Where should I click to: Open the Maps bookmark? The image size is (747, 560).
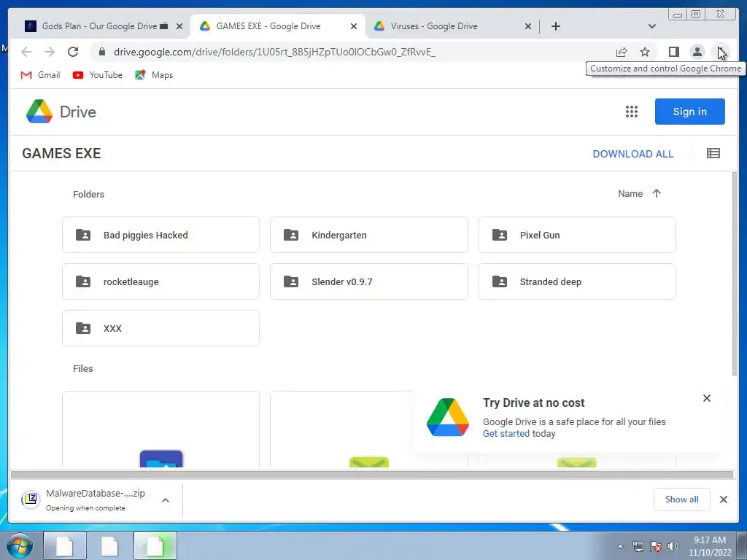tap(154, 75)
